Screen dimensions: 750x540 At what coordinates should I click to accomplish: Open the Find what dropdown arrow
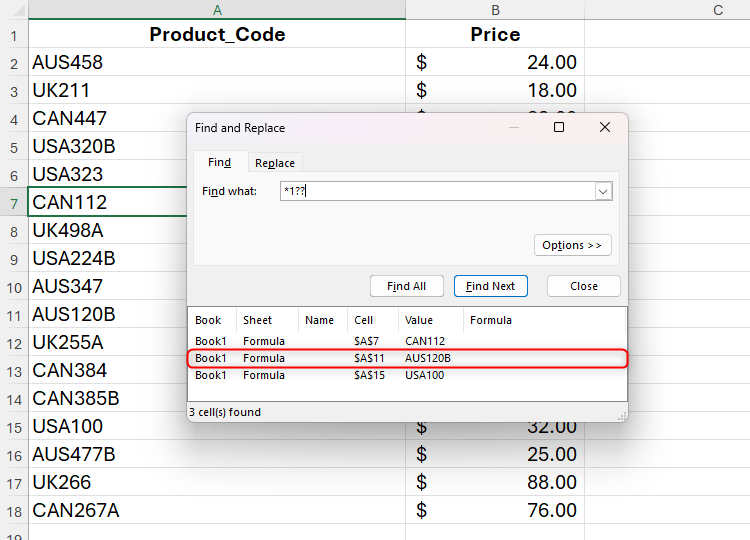(603, 191)
